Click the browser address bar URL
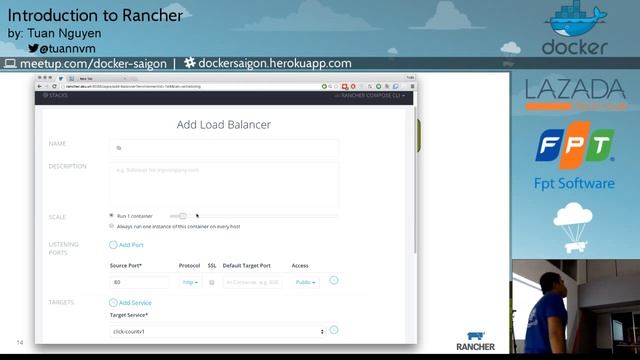The image size is (640, 360). click(x=133, y=87)
